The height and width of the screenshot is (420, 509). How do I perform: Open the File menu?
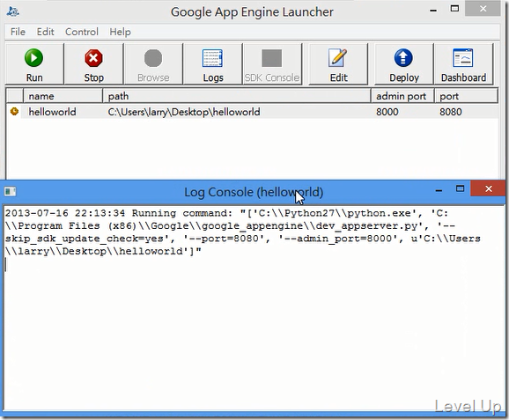click(18, 32)
